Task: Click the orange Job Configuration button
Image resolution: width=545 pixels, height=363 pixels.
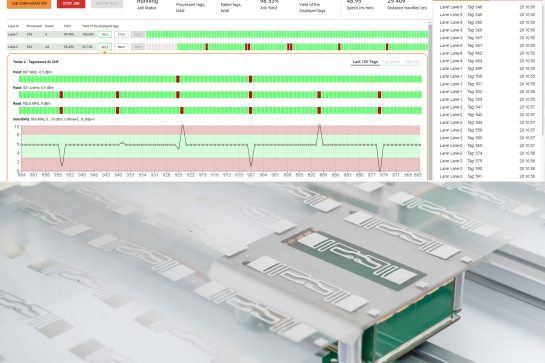Action: (29, 3)
